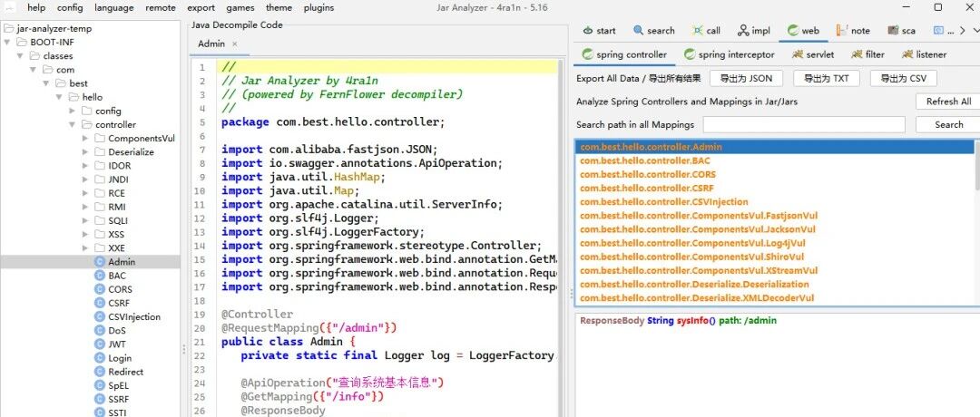Open the export menu

201,7
